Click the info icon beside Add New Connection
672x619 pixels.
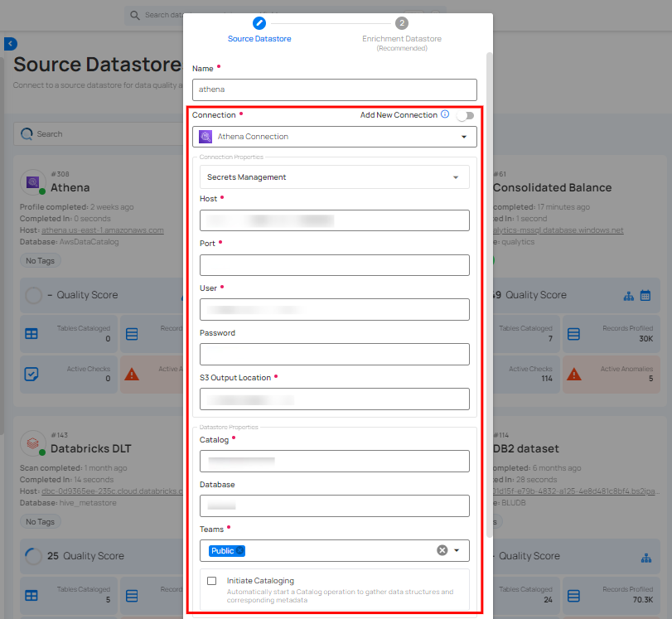point(446,115)
